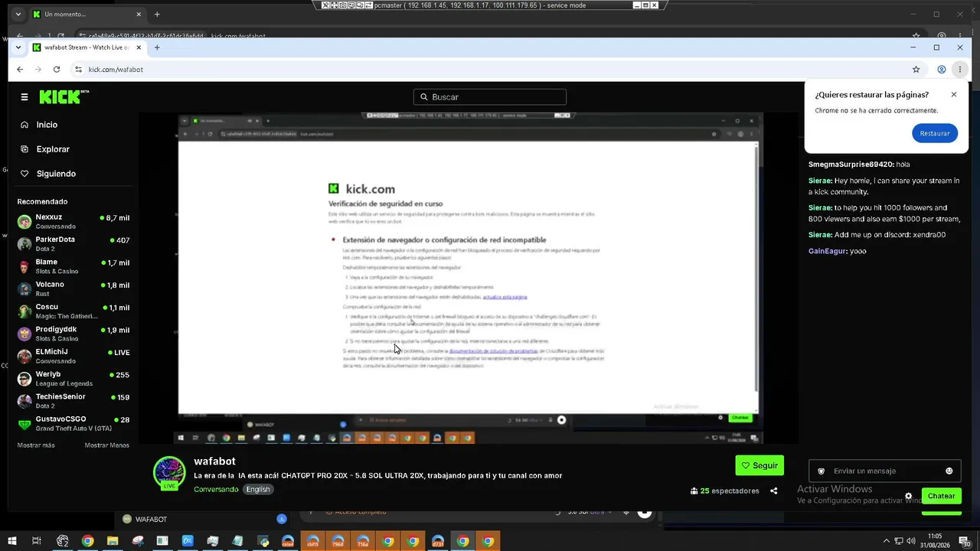
Task: Open tab search dropdown in background window
Action: click(18, 15)
